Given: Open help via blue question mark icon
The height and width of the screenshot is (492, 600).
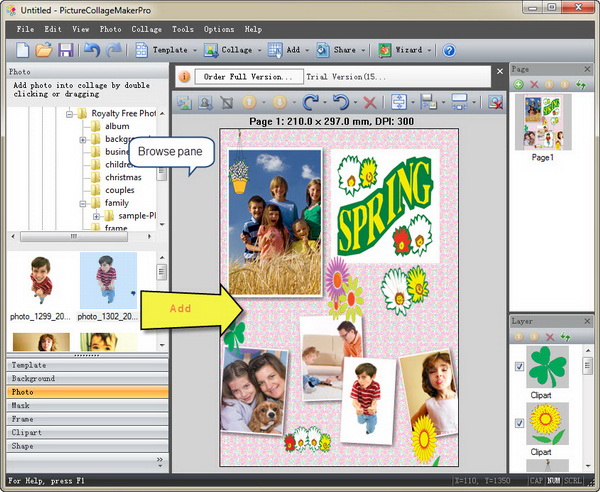Looking at the screenshot, I should coord(449,50).
